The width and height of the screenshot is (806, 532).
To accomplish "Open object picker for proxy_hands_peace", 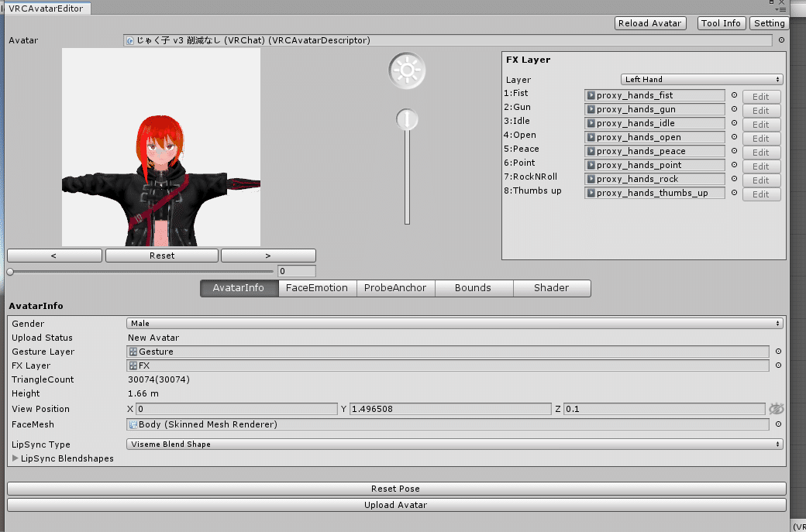I will click(734, 150).
